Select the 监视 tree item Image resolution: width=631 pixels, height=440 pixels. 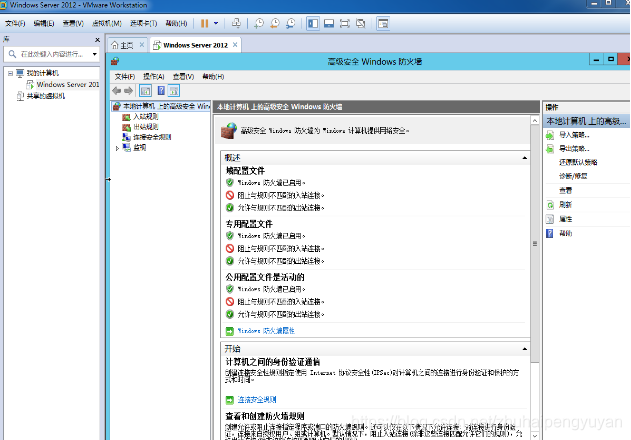[x=135, y=148]
